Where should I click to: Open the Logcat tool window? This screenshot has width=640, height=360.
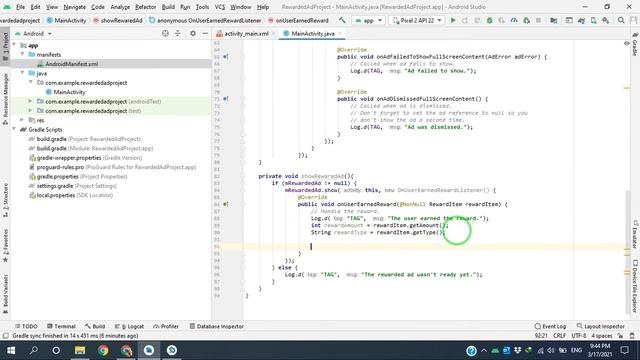click(x=129, y=326)
